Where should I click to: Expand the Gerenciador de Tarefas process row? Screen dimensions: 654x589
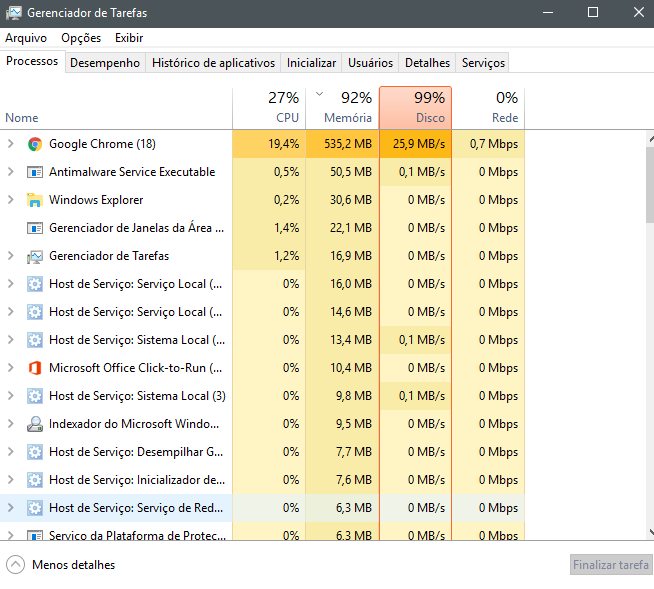[11, 256]
